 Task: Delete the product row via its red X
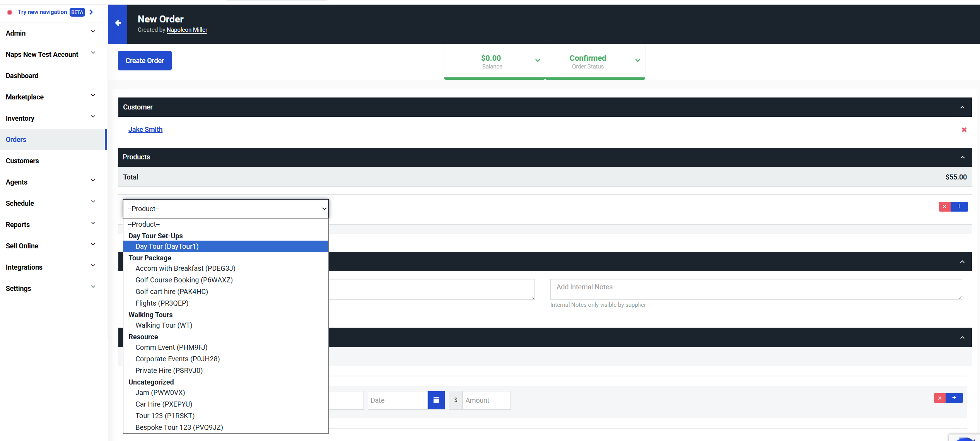tap(945, 207)
